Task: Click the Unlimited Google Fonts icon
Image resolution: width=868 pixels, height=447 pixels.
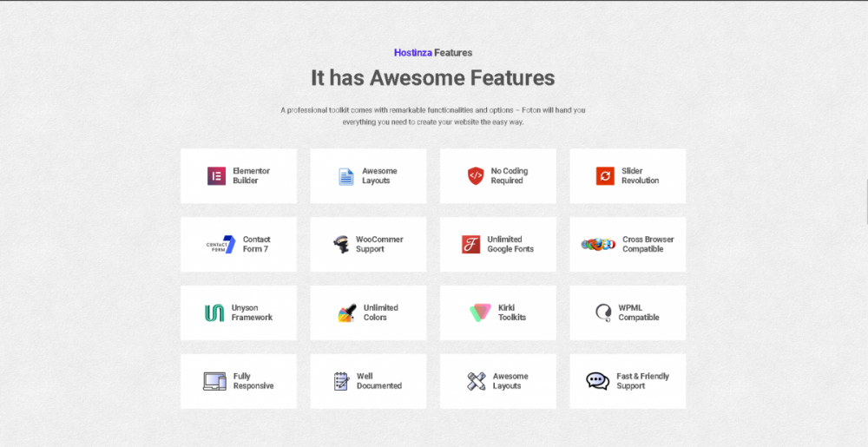Action: pyautogui.click(x=470, y=245)
